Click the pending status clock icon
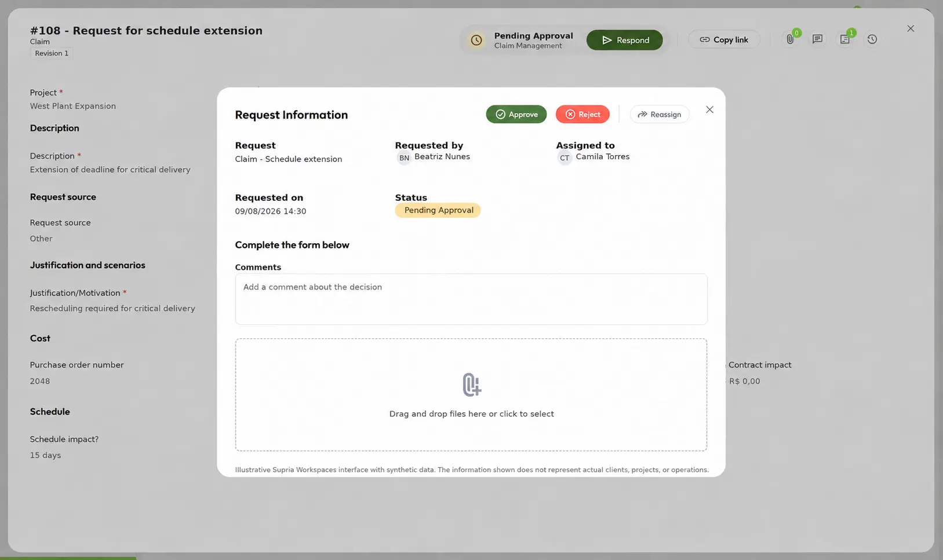 pyautogui.click(x=476, y=40)
